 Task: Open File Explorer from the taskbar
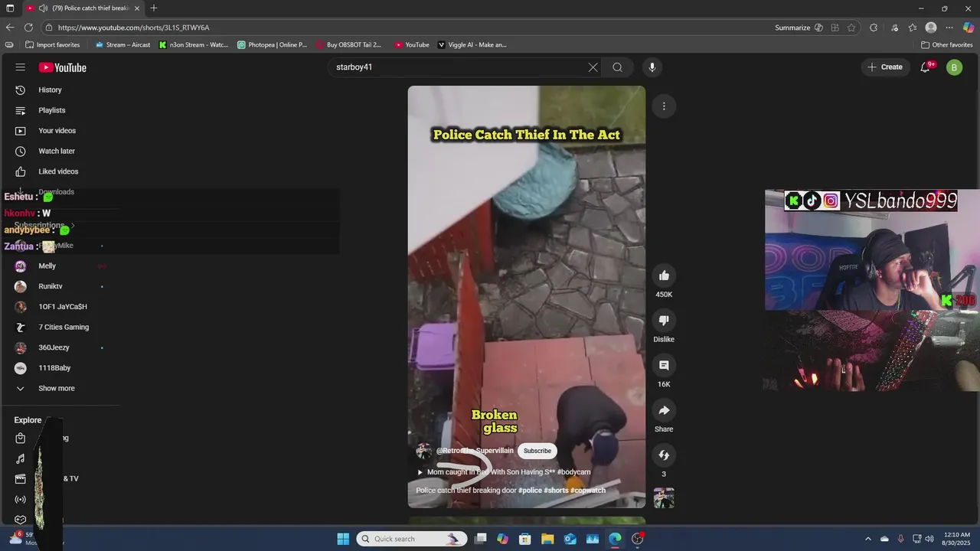point(547,539)
